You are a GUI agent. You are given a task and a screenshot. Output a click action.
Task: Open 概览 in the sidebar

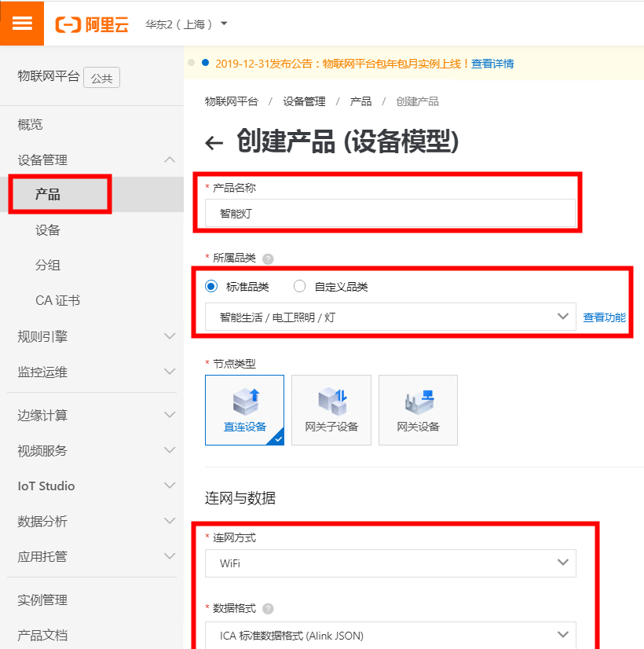pos(30,124)
